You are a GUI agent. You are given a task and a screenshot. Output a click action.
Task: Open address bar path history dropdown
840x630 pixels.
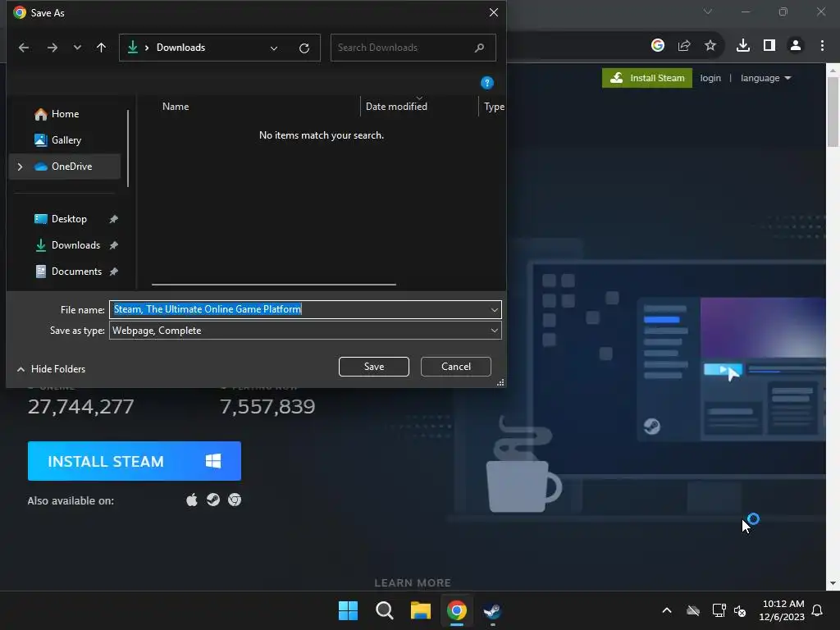pos(274,48)
